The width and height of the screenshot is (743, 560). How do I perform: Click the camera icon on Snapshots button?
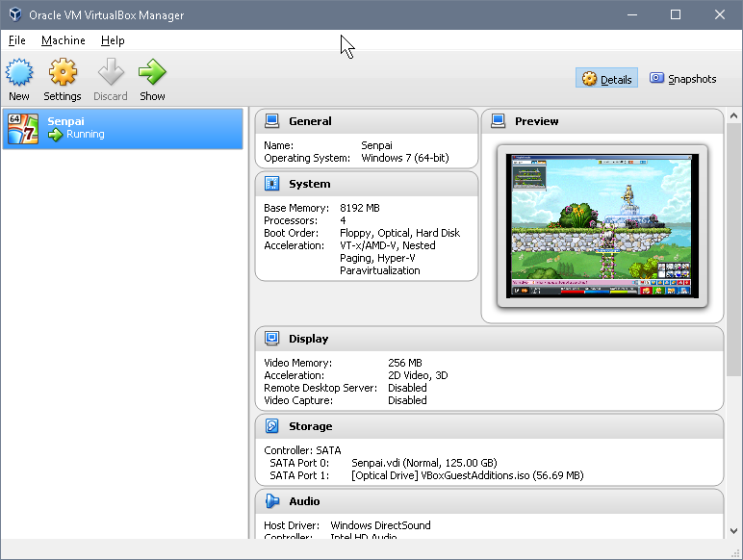click(656, 78)
